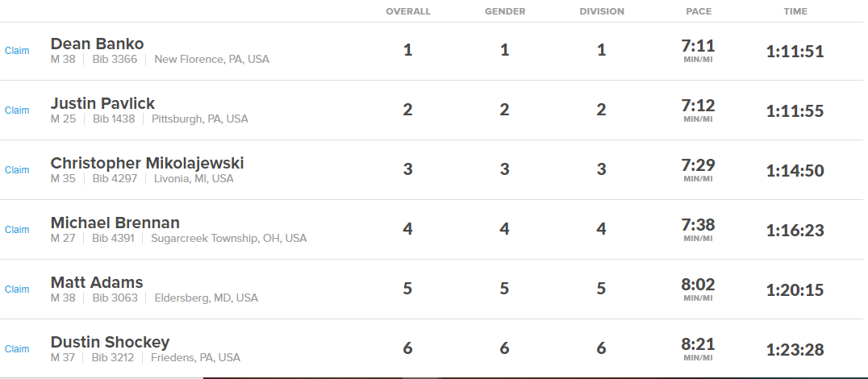
Task: Open Dean Banko's runner profile
Action: point(97,44)
